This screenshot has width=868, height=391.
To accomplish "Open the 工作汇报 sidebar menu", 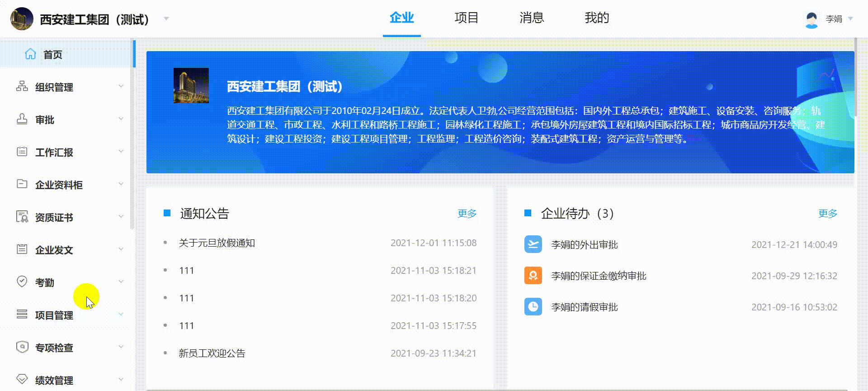I will pos(66,152).
